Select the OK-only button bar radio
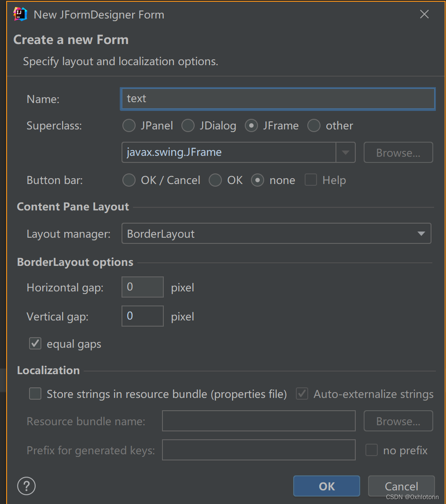Screen dimensions: 446x504 [215, 180]
